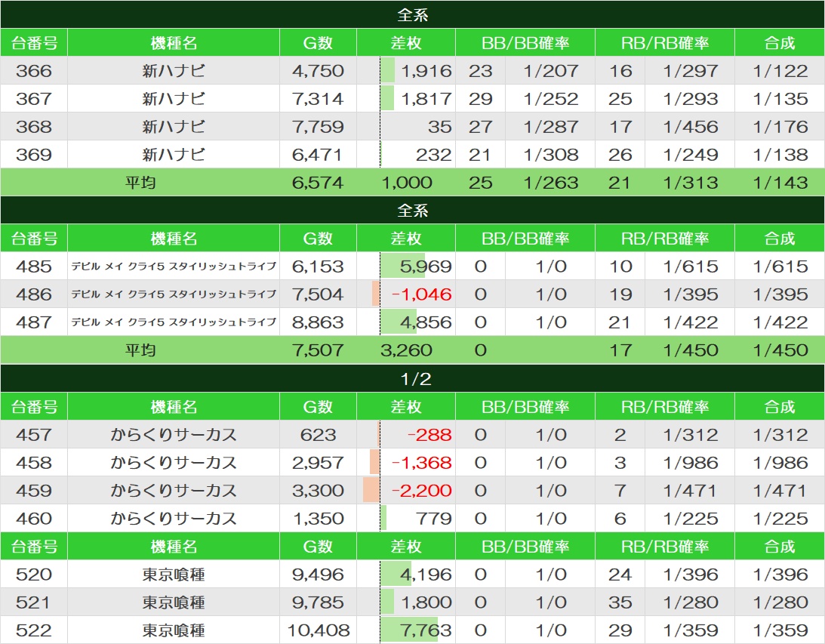The height and width of the screenshot is (644, 825).
Task: Click G数 value 623
Action: pos(318,435)
